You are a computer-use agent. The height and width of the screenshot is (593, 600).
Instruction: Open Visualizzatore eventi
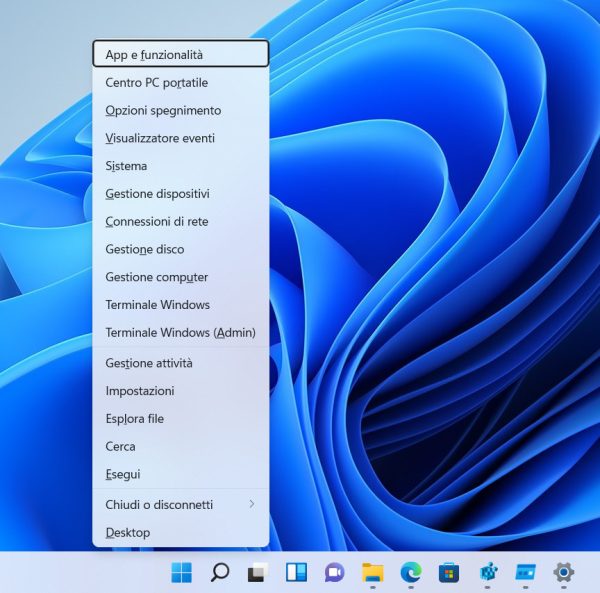(x=181, y=138)
